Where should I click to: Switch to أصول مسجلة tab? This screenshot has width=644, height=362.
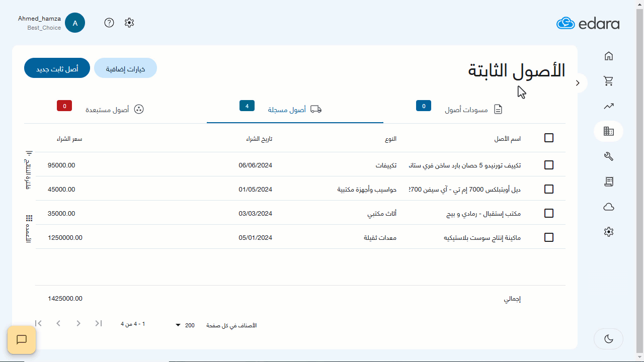pos(295,109)
